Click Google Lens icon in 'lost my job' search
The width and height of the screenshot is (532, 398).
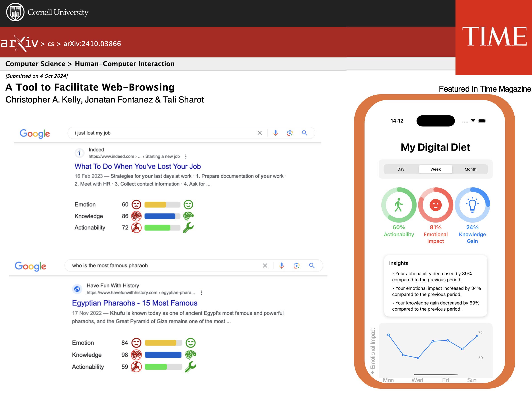(290, 133)
